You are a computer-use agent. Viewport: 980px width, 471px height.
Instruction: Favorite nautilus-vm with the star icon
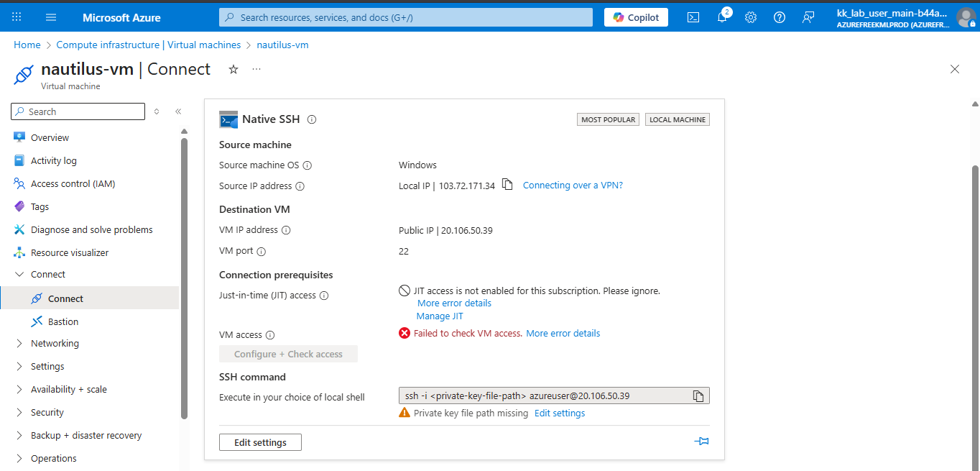tap(233, 69)
